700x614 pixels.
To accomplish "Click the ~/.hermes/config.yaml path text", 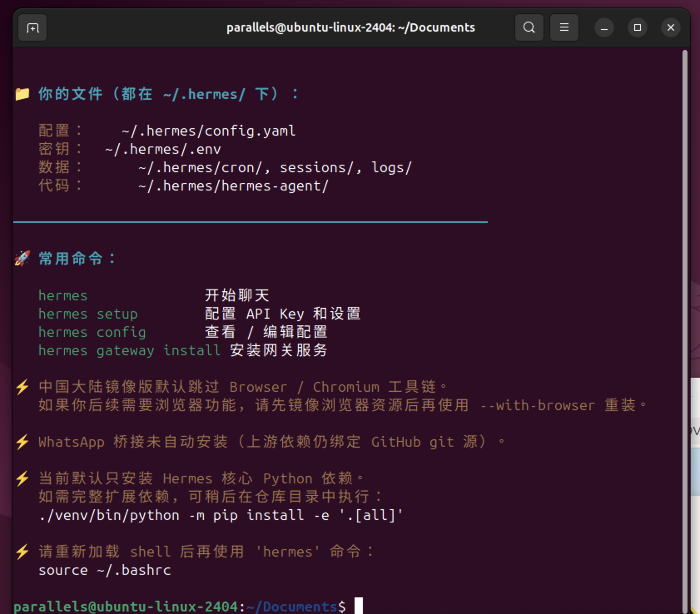I will (x=209, y=131).
